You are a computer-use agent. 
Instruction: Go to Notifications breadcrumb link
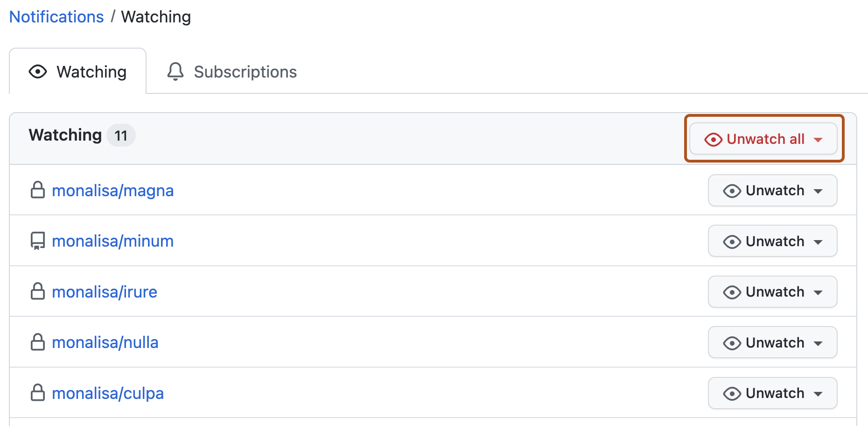click(x=56, y=17)
